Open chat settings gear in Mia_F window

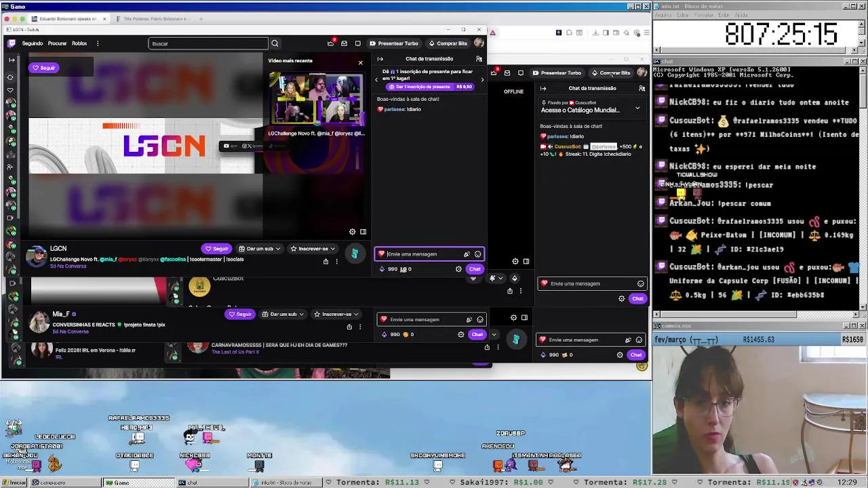pos(461,334)
